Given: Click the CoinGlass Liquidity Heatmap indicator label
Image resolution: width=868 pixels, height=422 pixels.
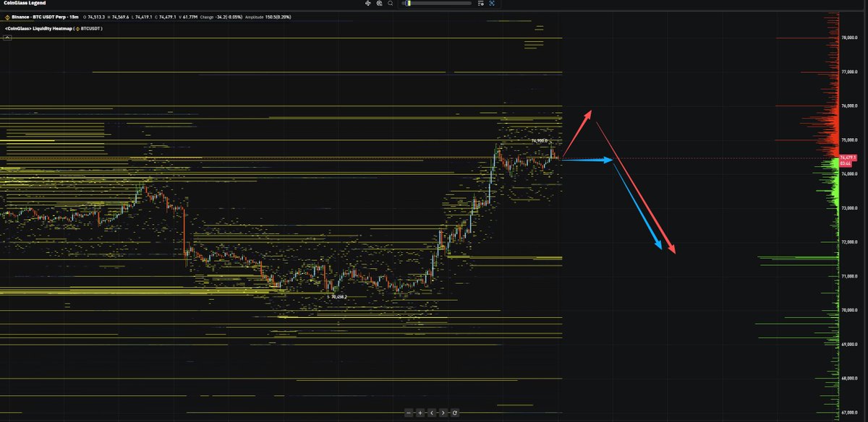Looking at the screenshot, I should click(54, 29).
